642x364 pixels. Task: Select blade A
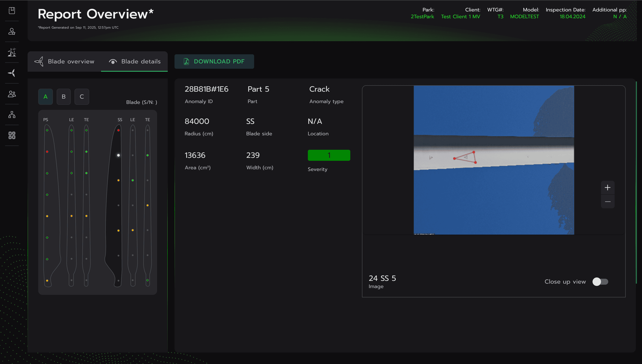click(45, 97)
